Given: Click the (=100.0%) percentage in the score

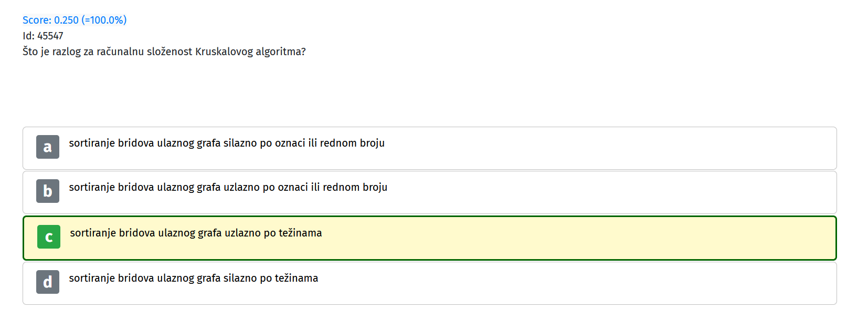Looking at the screenshot, I should coord(104,20).
